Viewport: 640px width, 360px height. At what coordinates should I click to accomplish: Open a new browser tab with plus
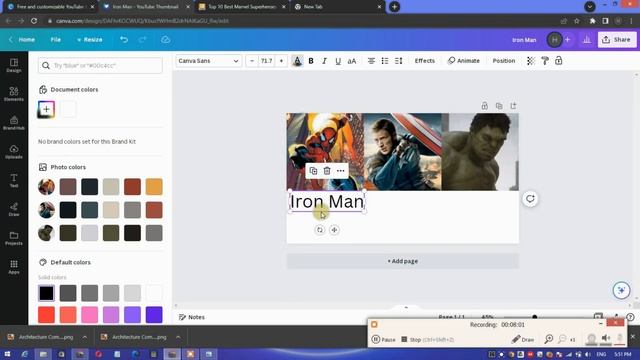tap(394, 7)
